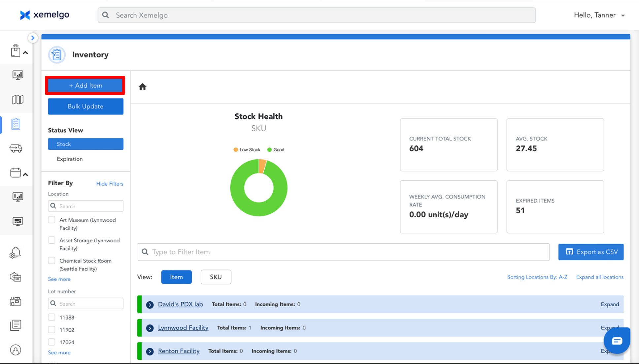Click the Type to Filter Item field
Screen dimensions: 639x364
coord(343,252)
